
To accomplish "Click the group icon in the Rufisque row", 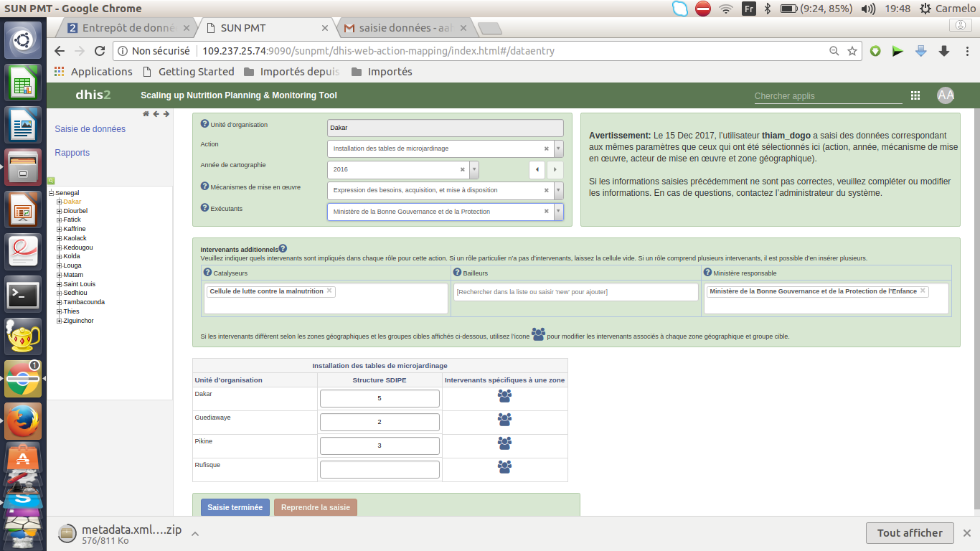I will [x=504, y=467].
